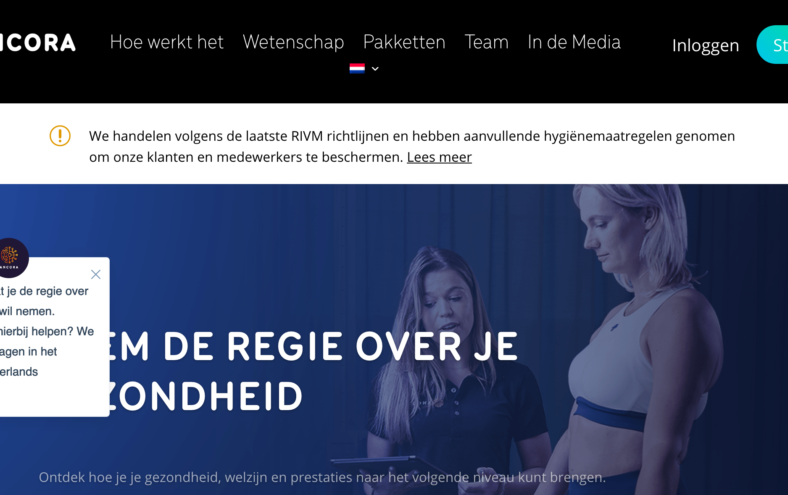This screenshot has width=788, height=495.
Task: Click the hero headline Regie over je
Action: (x=310, y=371)
